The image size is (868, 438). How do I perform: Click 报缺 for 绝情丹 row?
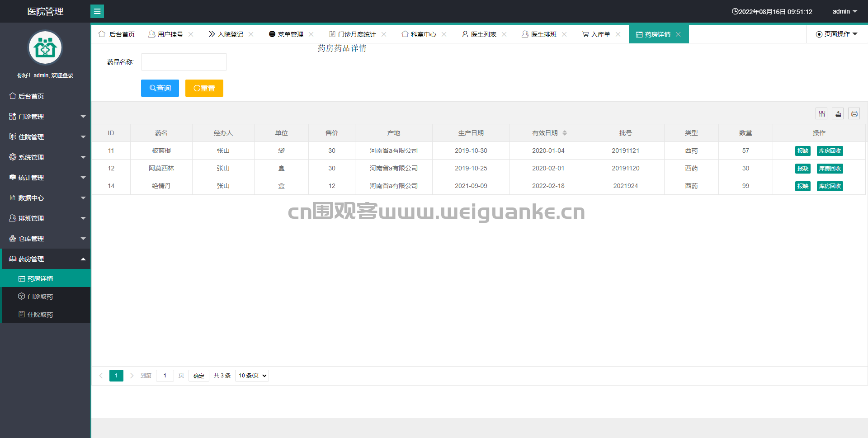803,186
